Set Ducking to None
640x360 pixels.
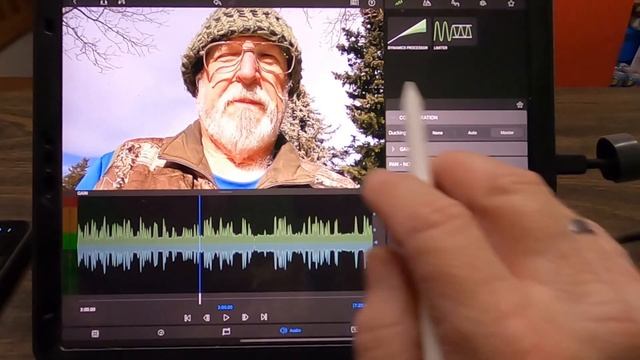click(x=438, y=133)
